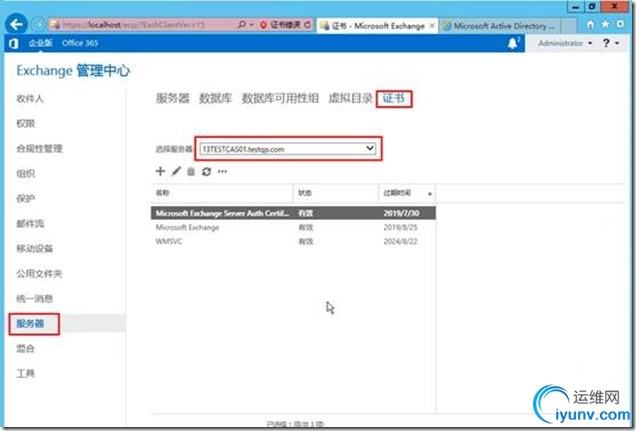Image resolution: width=636 pixels, height=431 pixels.
Task: Refresh the page from address bar
Action: (307, 25)
